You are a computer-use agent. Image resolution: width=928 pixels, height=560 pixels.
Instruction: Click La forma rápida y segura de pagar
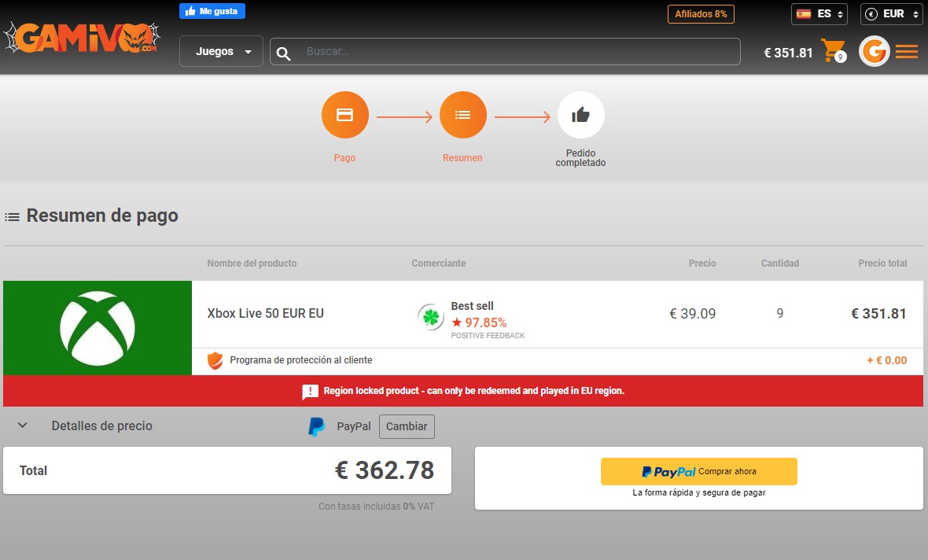699,492
